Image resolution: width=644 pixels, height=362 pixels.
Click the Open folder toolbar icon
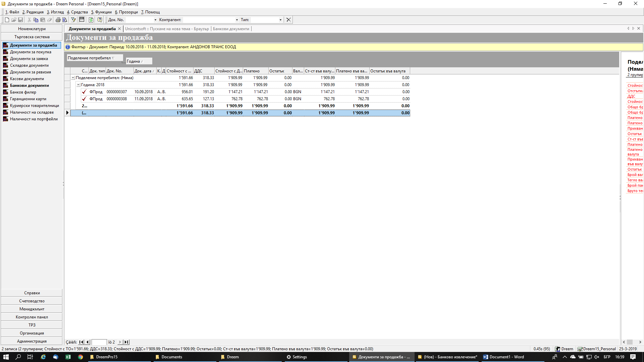point(14,20)
